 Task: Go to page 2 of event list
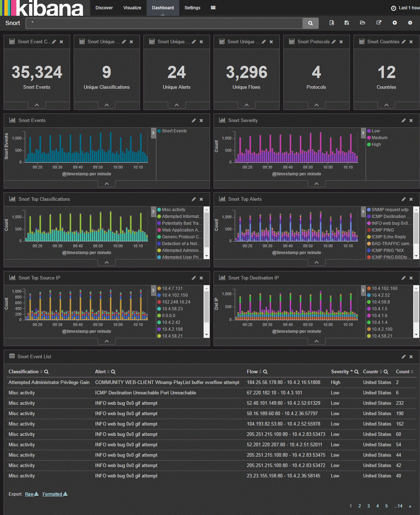(360, 506)
